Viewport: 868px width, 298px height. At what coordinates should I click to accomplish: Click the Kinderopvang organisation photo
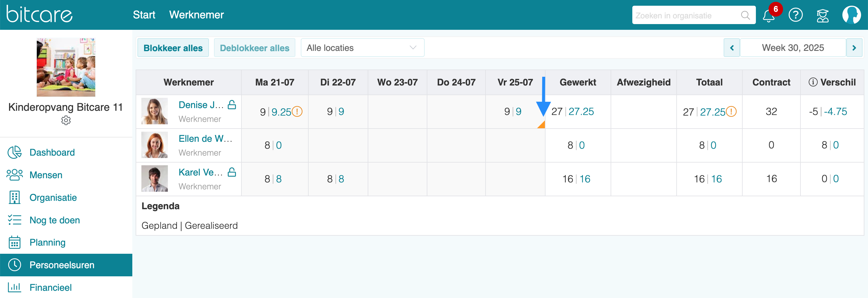click(x=66, y=67)
